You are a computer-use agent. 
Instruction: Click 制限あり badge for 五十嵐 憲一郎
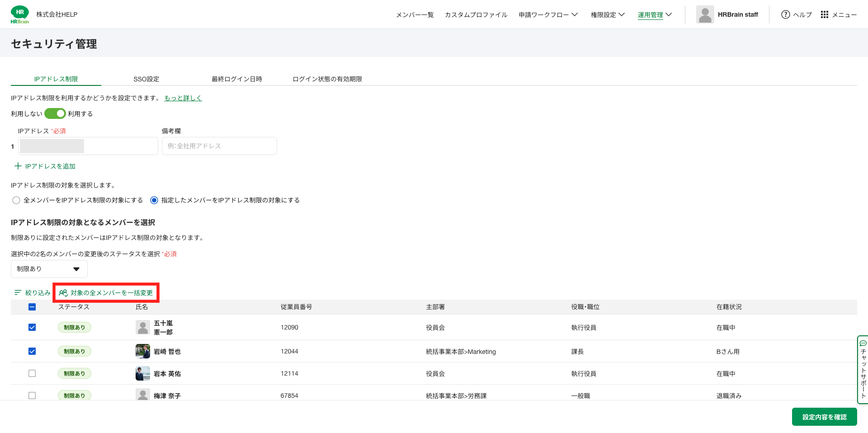click(75, 327)
